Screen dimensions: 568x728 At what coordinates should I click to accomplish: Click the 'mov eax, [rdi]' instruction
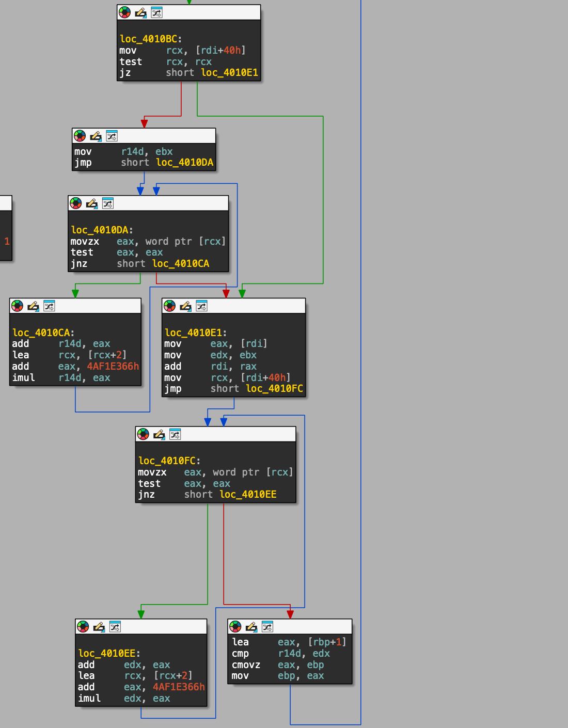click(216, 344)
